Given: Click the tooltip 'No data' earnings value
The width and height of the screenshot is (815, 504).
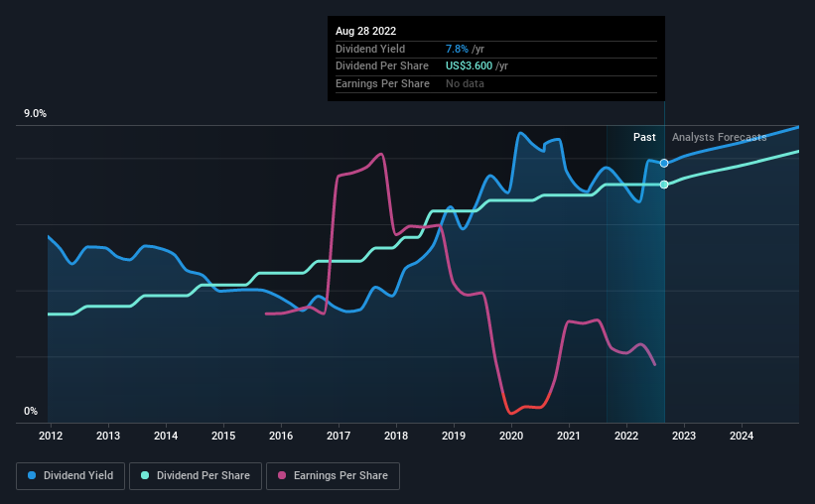Looking at the screenshot, I should 465,83.
